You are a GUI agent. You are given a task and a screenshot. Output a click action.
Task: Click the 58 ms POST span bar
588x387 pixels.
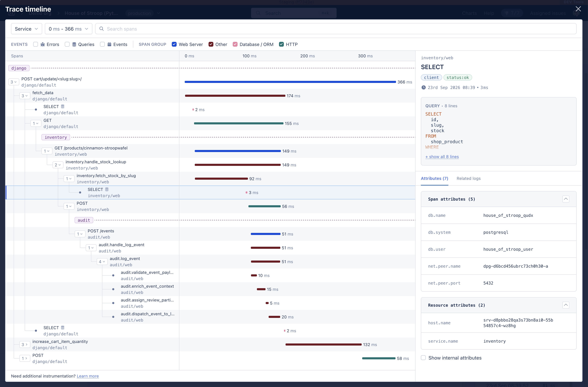pyautogui.click(x=379, y=358)
